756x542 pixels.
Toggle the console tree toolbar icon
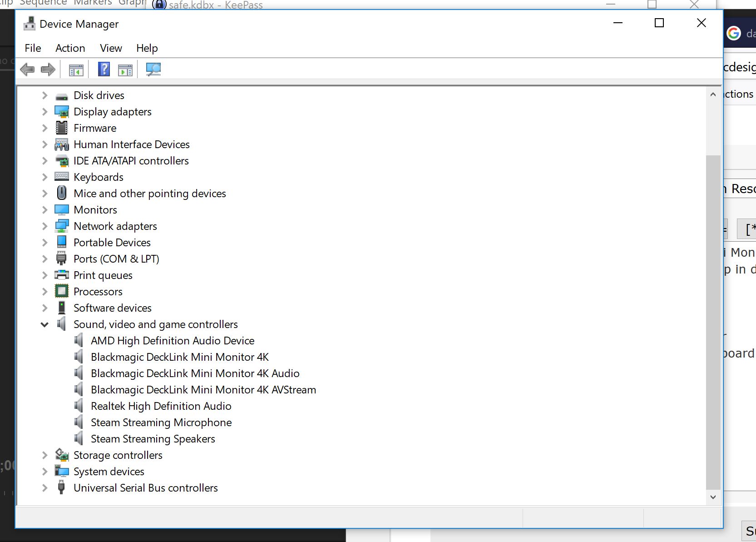(76, 70)
